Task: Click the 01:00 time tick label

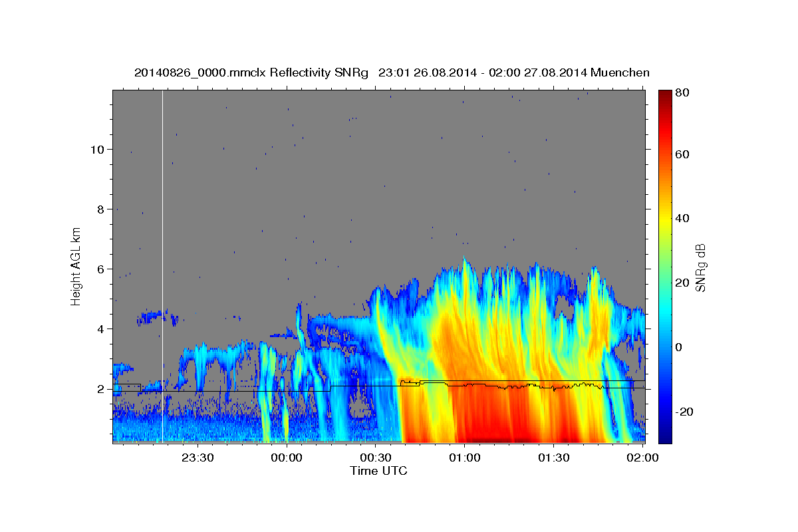Action: pos(465,458)
